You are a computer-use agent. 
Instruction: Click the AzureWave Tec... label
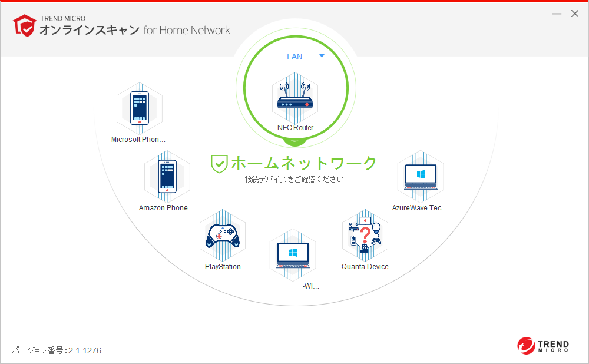(420, 208)
